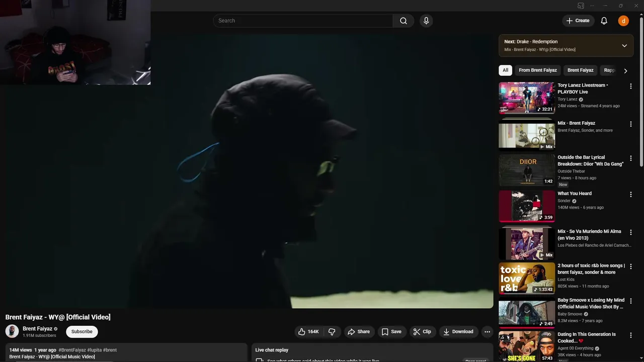Open the What You Heard title
The height and width of the screenshot is (362, 644).
575,194
